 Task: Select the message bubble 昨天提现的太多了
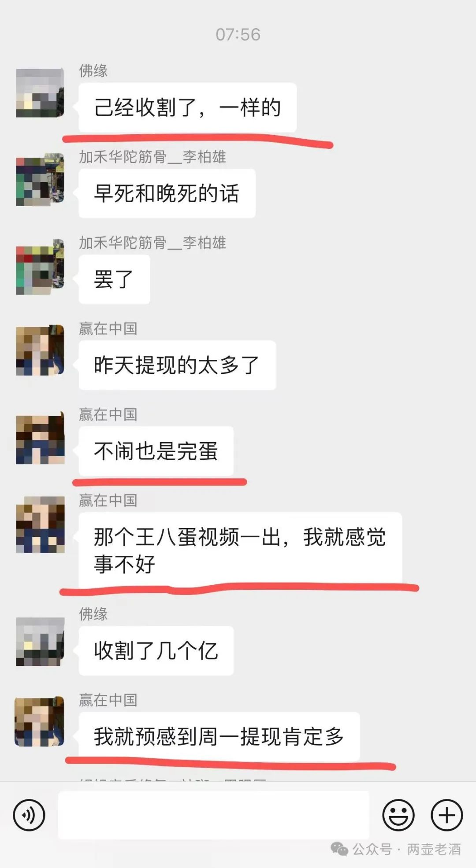click(177, 365)
